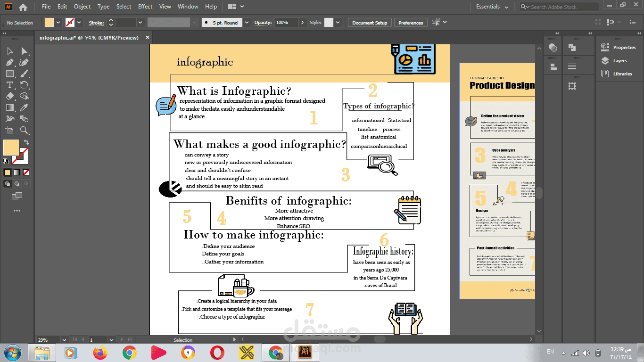Select the Type tool
The height and width of the screenshot is (362, 644).
tap(10, 85)
